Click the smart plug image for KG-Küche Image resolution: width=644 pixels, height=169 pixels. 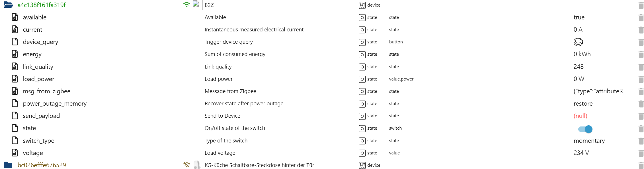(x=197, y=165)
